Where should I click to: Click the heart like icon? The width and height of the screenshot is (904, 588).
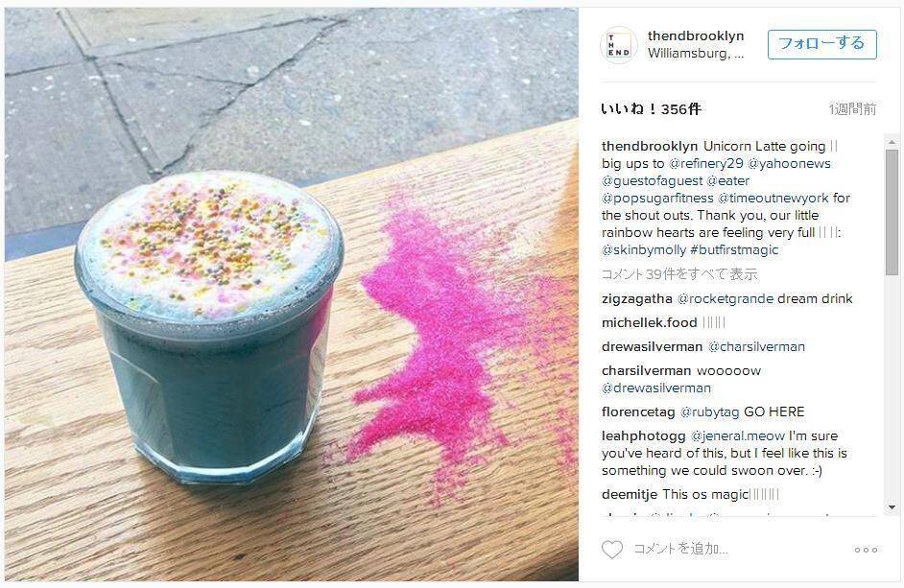tap(611, 550)
